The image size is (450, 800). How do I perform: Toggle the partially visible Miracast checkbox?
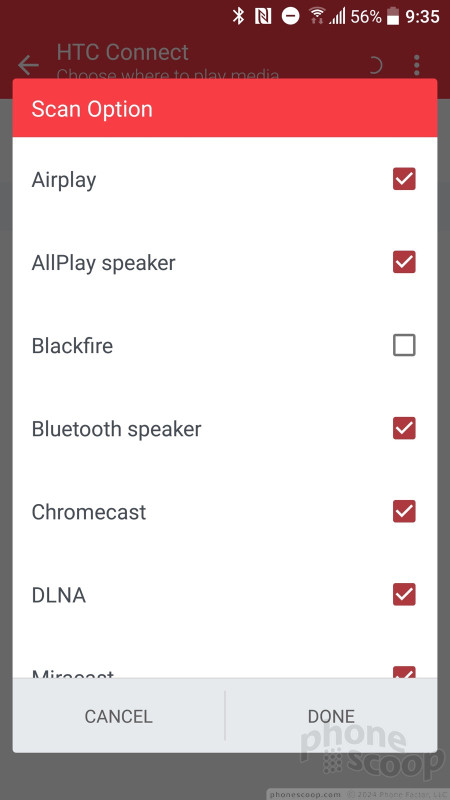(x=404, y=672)
